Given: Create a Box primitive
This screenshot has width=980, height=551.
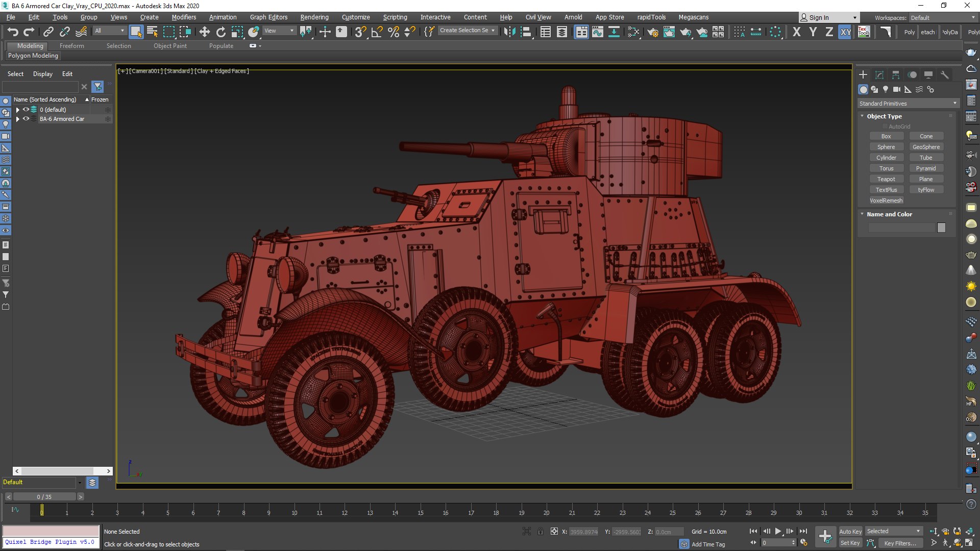Looking at the screenshot, I should [x=886, y=136].
